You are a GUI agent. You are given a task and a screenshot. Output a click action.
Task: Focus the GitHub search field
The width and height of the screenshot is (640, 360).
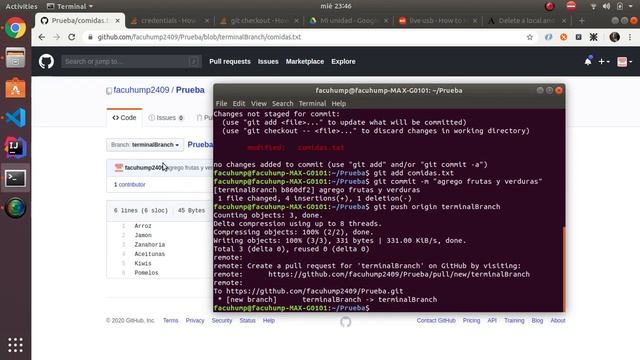click(131, 62)
